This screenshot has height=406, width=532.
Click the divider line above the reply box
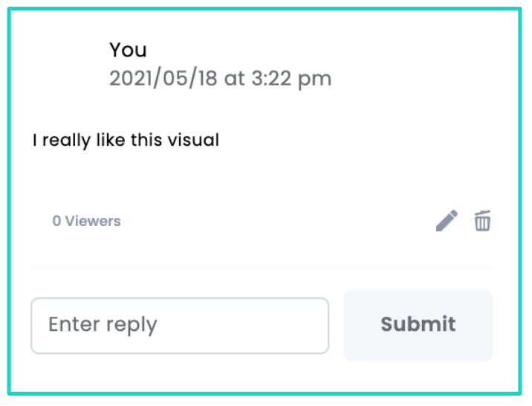coord(262,268)
